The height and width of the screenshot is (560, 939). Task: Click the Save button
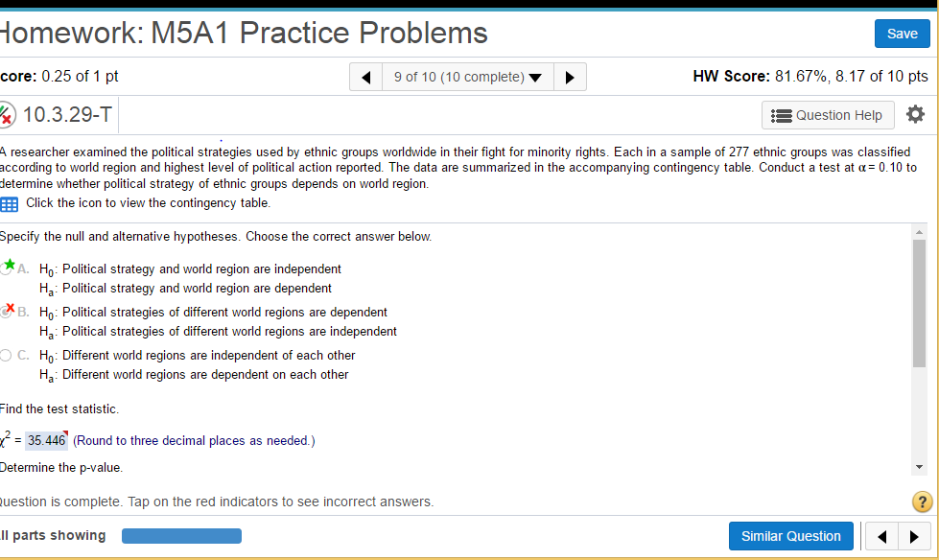point(902,34)
